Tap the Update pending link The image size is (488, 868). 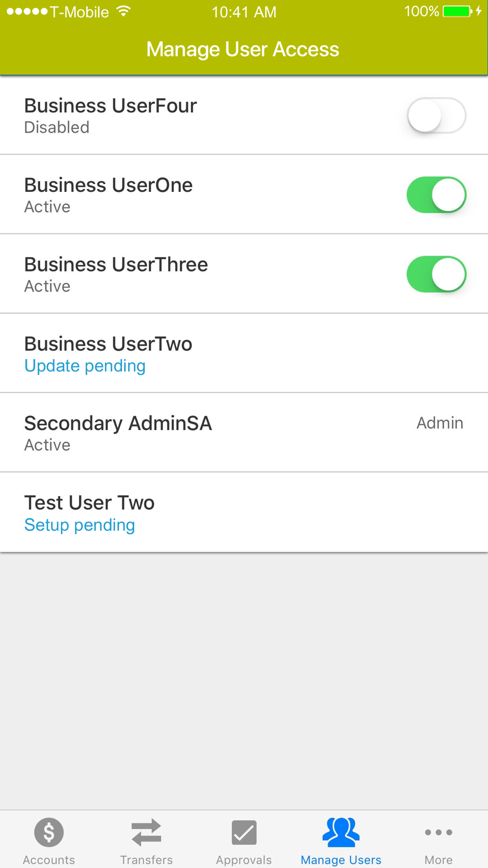[85, 366]
